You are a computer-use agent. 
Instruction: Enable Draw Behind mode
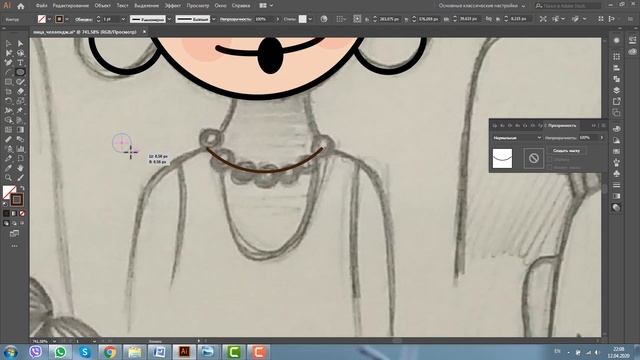click(14, 223)
